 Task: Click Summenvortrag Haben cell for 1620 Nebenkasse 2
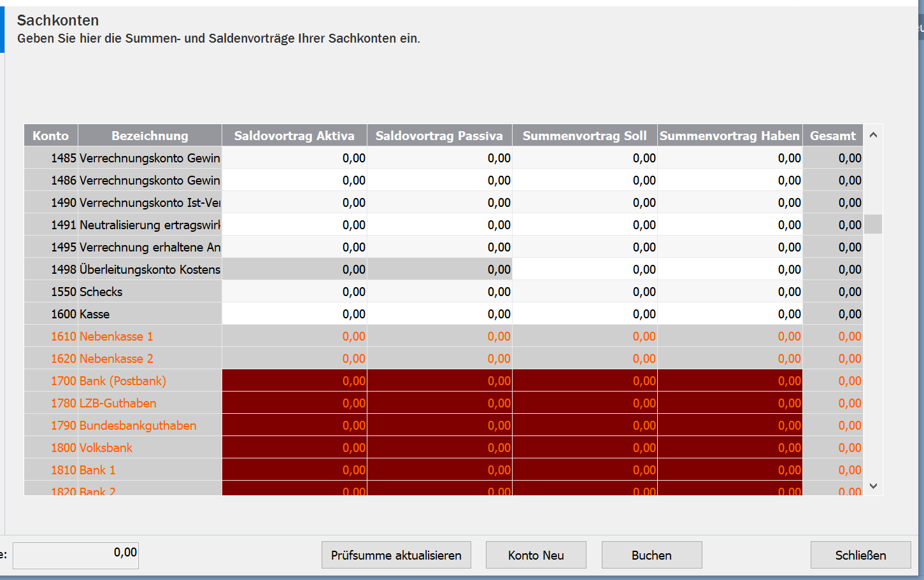coord(730,358)
